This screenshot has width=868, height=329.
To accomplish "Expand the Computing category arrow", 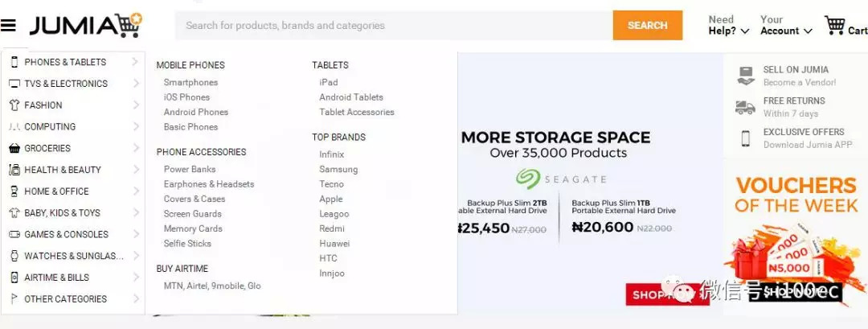I will click(x=136, y=127).
